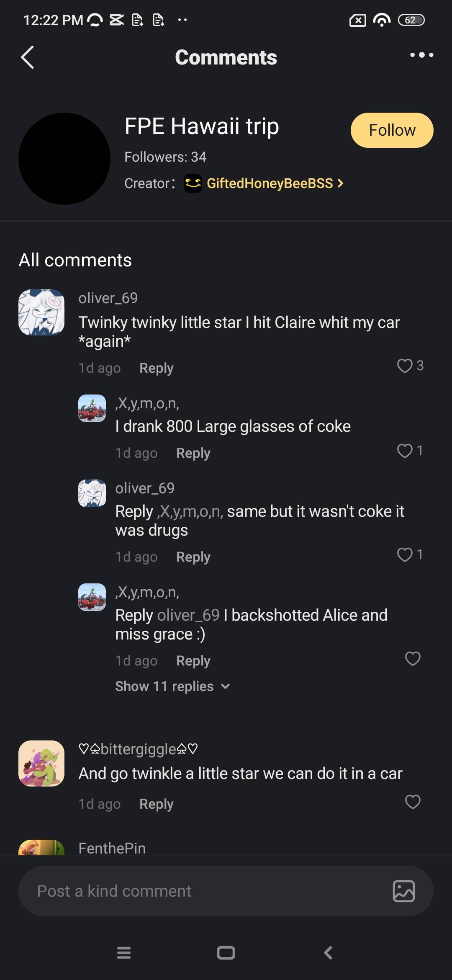Open bittergiggle's avatar thumbnail

coord(41,763)
